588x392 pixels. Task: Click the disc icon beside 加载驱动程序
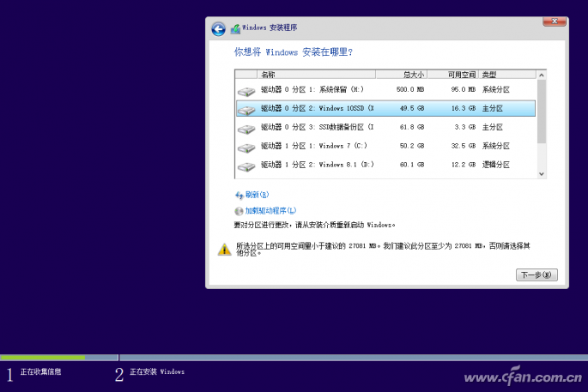pyautogui.click(x=239, y=211)
